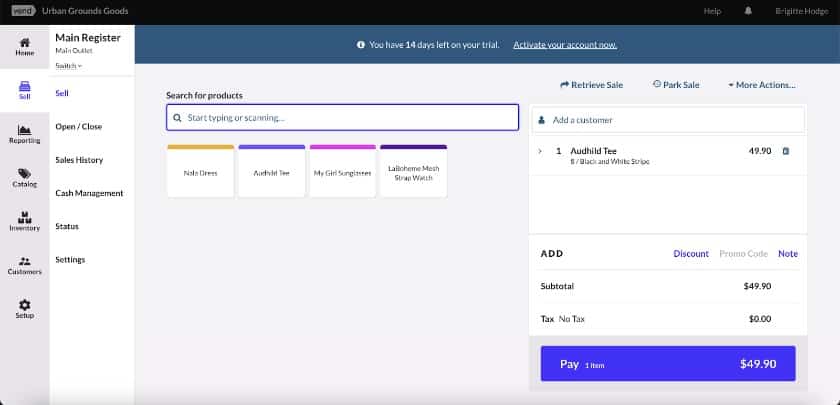
Task: Open the Home sidebar icon
Action: coord(24,43)
